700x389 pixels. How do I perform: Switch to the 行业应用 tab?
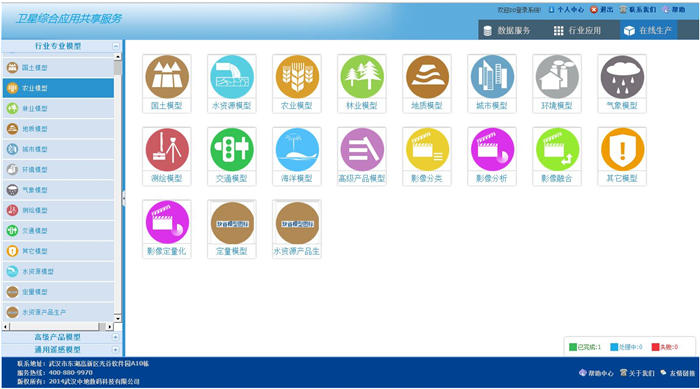[x=578, y=30]
